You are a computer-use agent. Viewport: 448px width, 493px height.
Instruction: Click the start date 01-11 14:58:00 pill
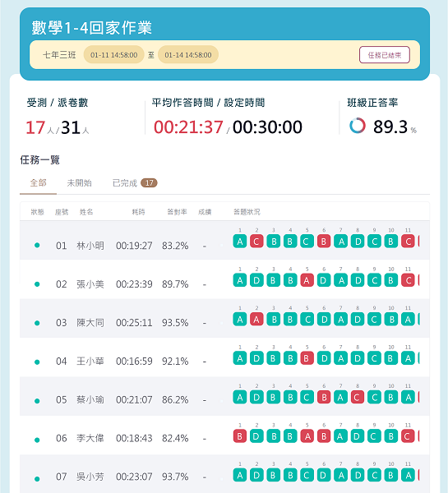click(113, 55)
